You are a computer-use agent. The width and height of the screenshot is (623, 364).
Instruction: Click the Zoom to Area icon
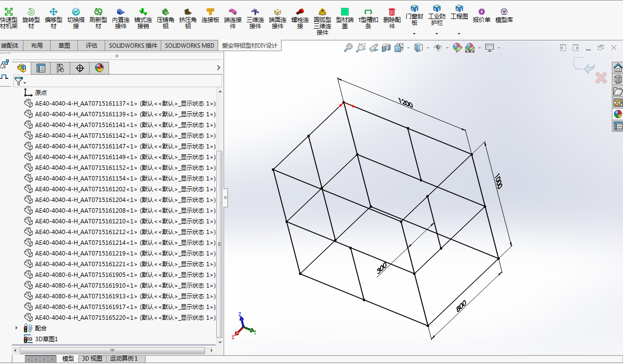point(361,48)
